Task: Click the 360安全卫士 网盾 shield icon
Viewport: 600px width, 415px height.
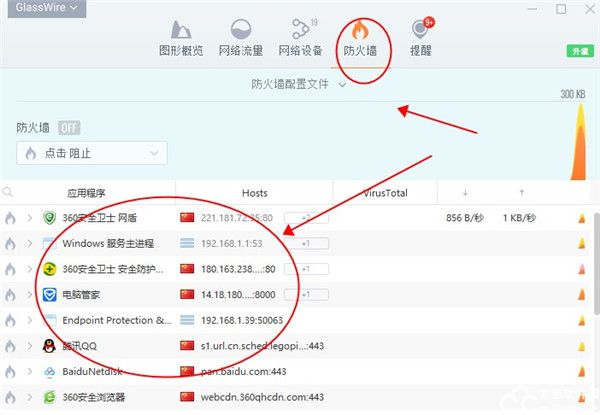Action: tap(49, 218)
